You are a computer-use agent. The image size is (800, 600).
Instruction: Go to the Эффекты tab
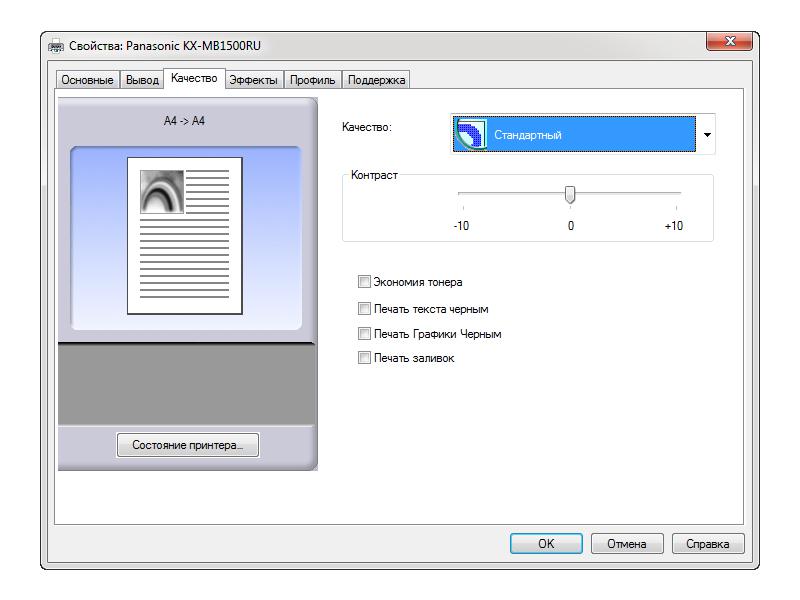point(254,80)
